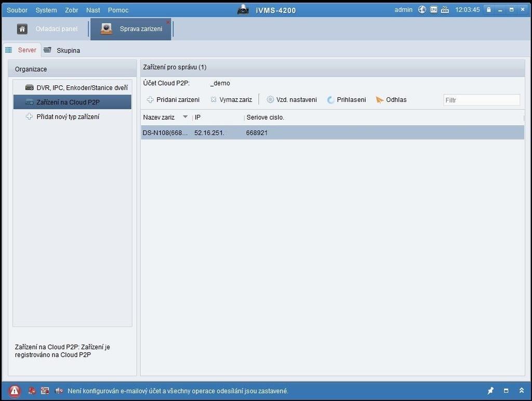Click the CPU usage icon
This screenshot has width=532, height=401.
coord(434,10)
